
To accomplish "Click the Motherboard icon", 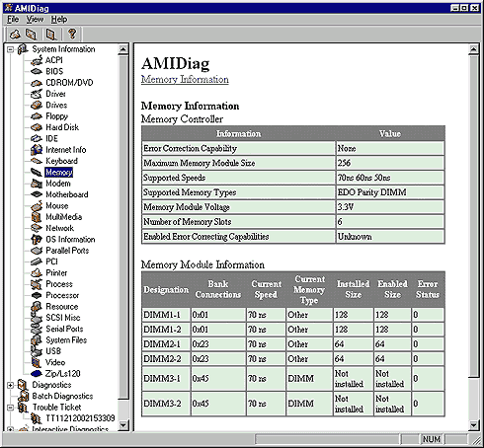I will click(x=37, y=194).
